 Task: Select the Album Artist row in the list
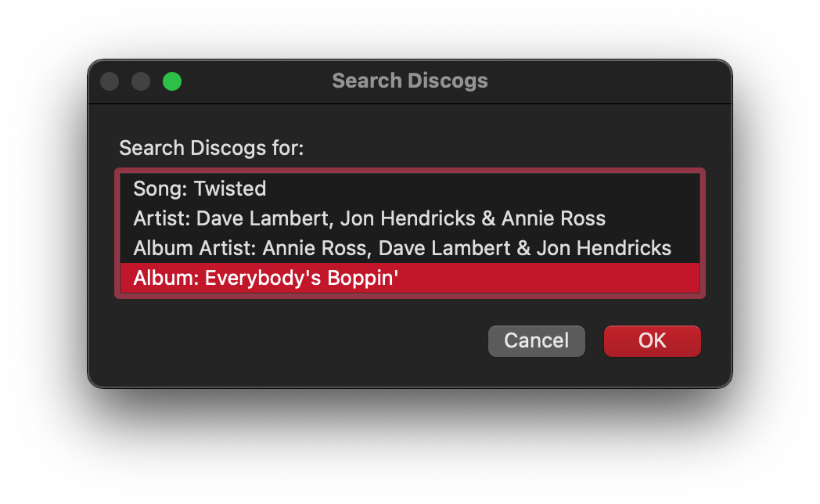[x=402, y=248]
